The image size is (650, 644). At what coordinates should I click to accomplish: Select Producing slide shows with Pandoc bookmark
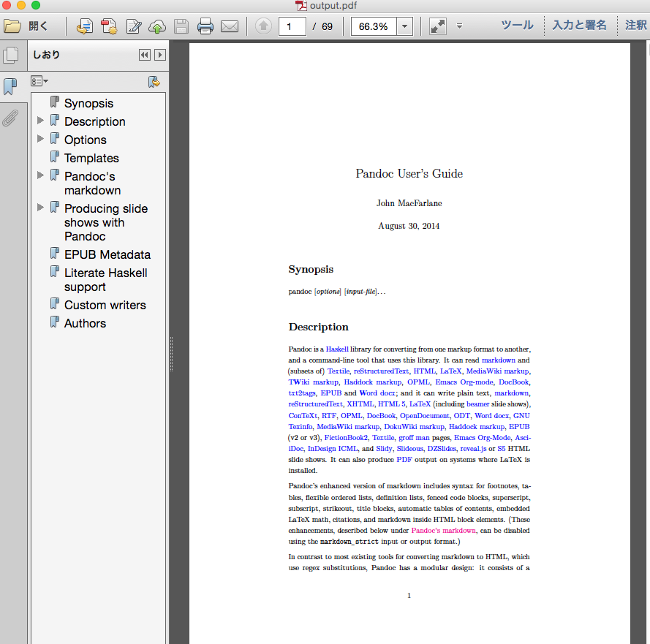tap(106, 222)
